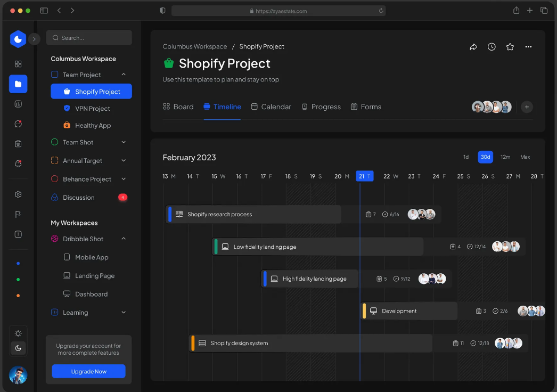Switch to the Calendar tab
The height and width of the screenshot is (392, 557).
[271, 107]
